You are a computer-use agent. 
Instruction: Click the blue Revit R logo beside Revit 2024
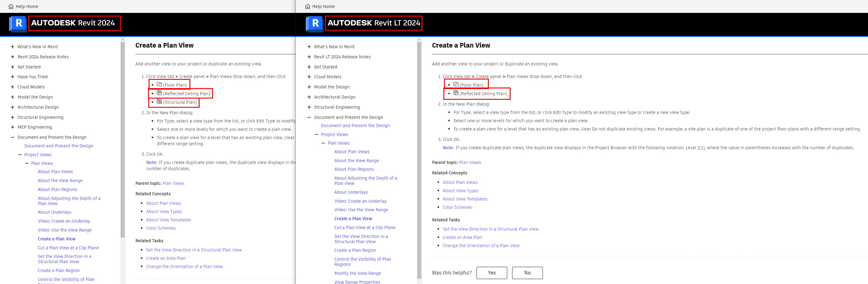click(18, 24)
